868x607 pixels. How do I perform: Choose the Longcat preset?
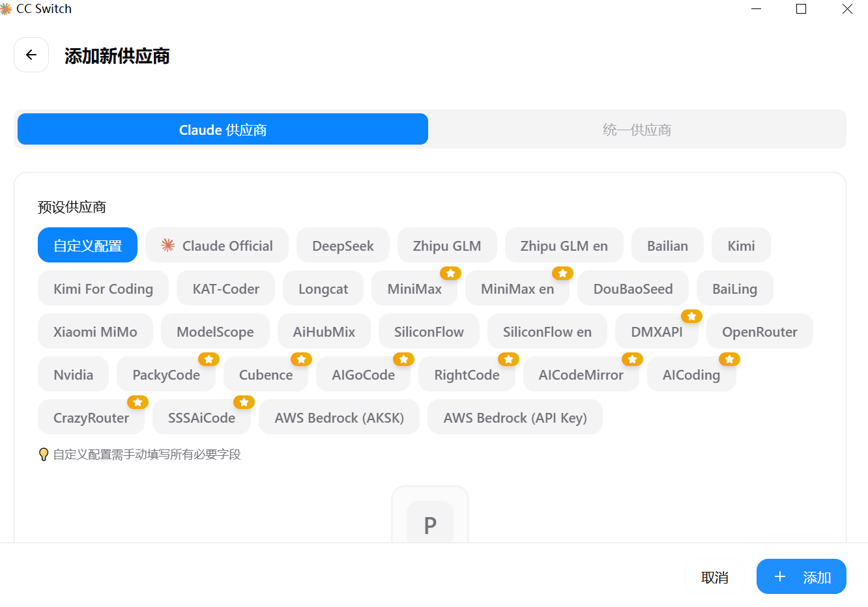point(323,288)
